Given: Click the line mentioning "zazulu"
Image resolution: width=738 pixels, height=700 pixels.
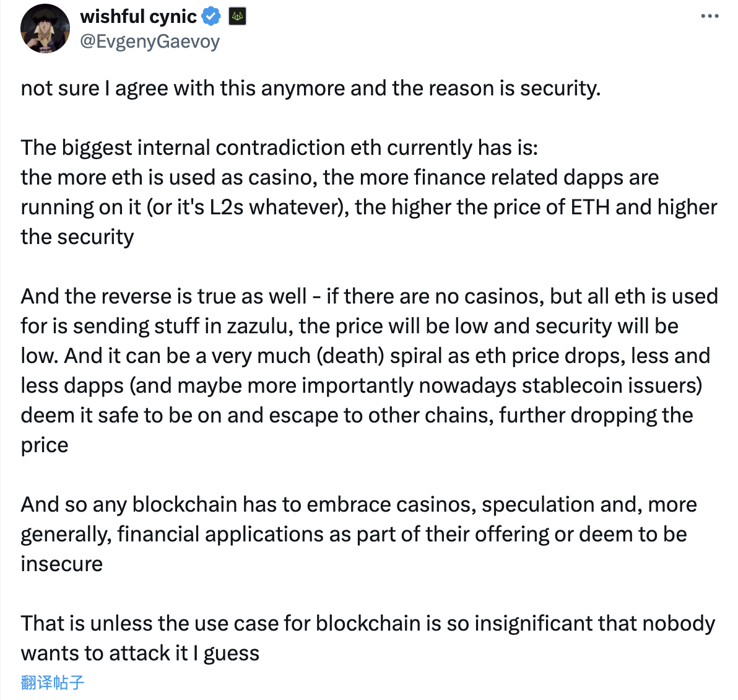Looking at the screenshot, I should tap(349, 326).
